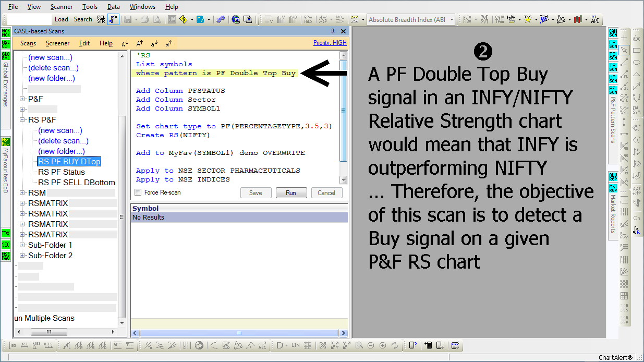This screenshot has height=362, width=644.
Task: Expand the Sub-Folder 1 node
Action: (x=22, y=245)
